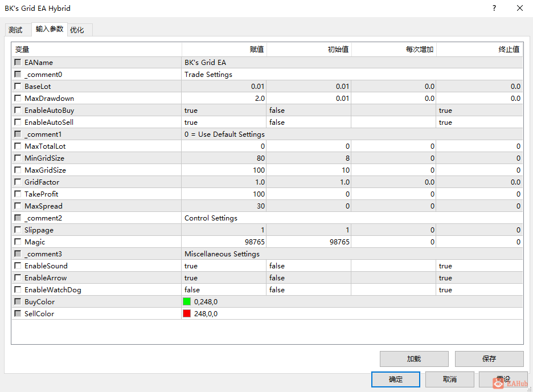
Task: Close the BK's Grid EA Hybrid dialog
Action: [x=520, y=8]
